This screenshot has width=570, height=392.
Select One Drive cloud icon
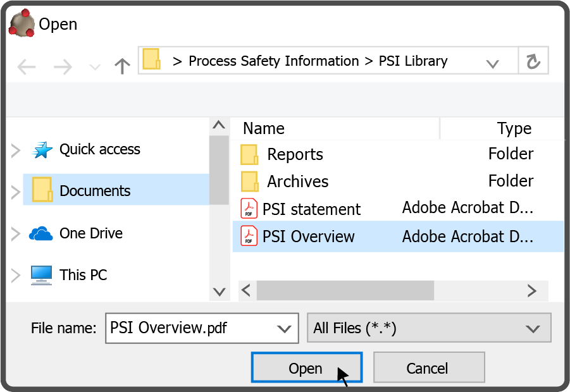[x=41, y=234]
